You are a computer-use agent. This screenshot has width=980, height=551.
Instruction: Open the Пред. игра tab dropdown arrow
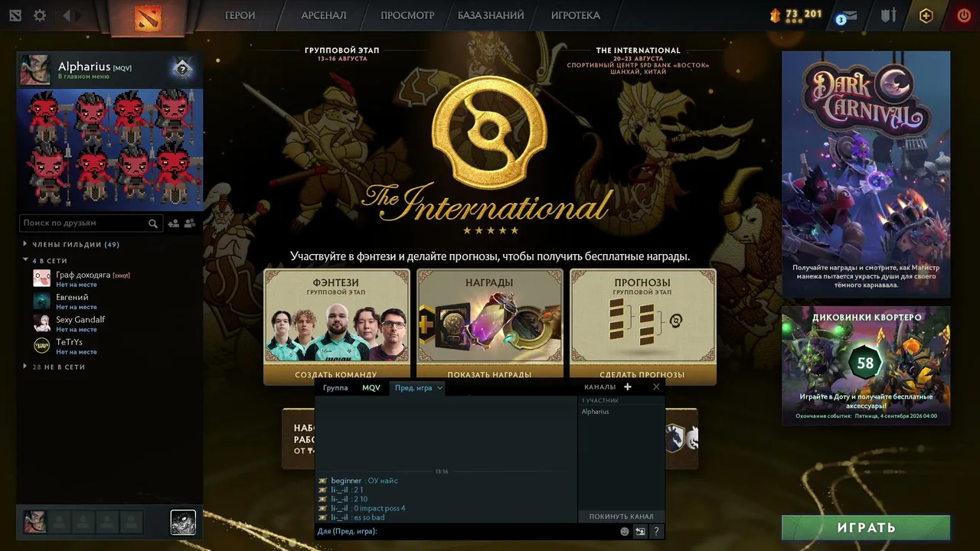point(439,388)
